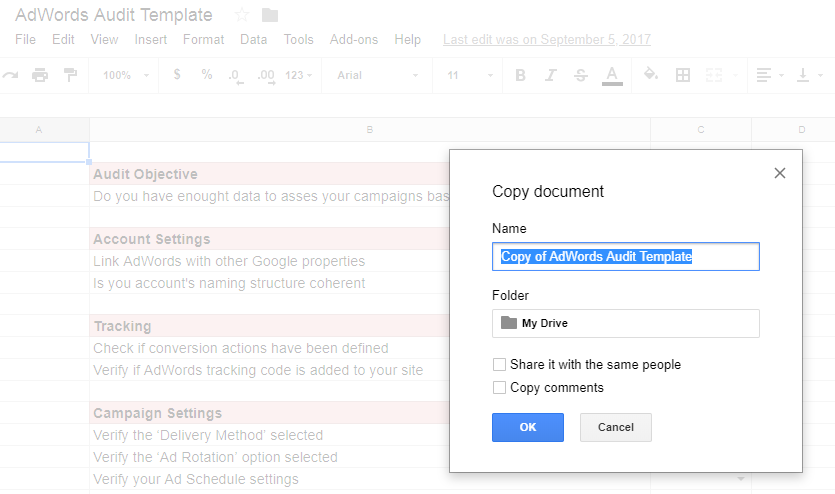835x494 pixels.
Task: Open the Help menu
Action: tap(407, 39)
